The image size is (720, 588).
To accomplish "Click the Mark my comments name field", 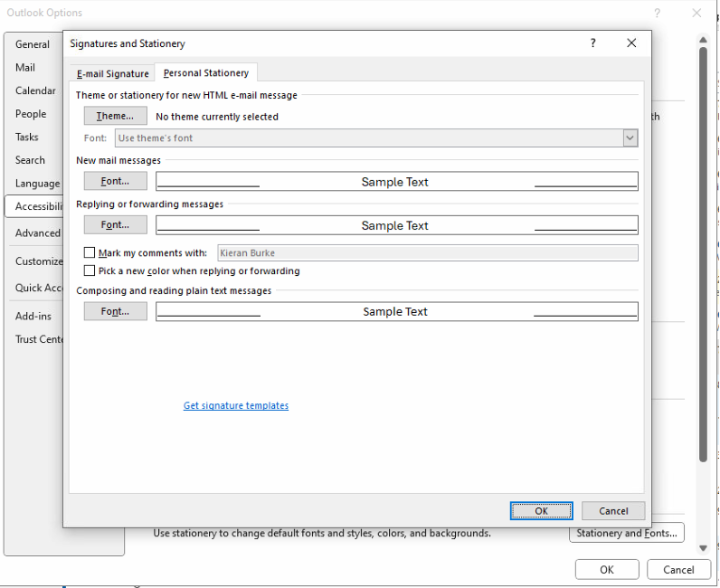I will (426, 253).
